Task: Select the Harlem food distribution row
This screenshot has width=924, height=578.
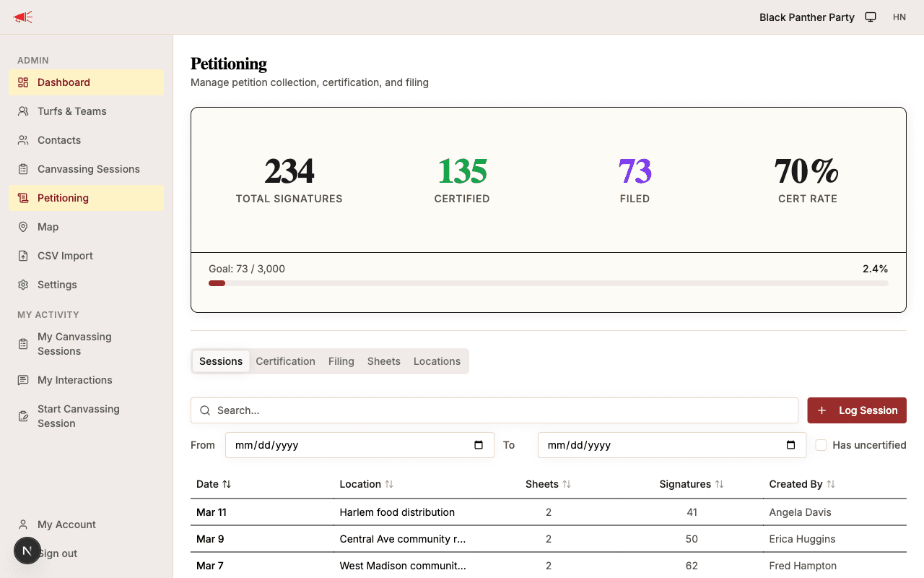Action: pyautogui.click(x=549, y=512)
